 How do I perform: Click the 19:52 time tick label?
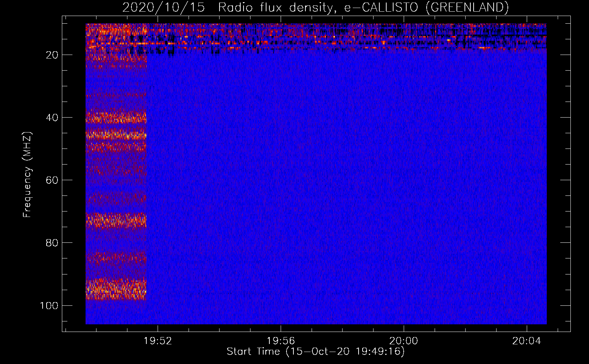pos(158,341)
